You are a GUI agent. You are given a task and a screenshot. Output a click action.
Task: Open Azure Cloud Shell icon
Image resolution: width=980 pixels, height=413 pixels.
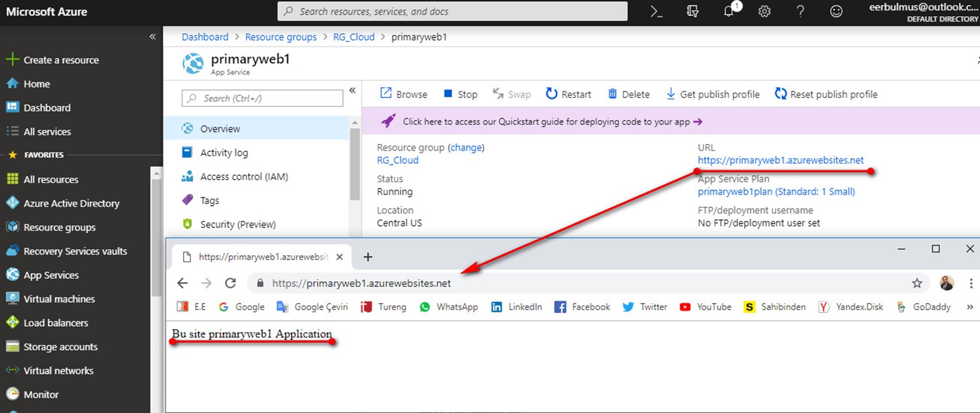tap(656, 11)
